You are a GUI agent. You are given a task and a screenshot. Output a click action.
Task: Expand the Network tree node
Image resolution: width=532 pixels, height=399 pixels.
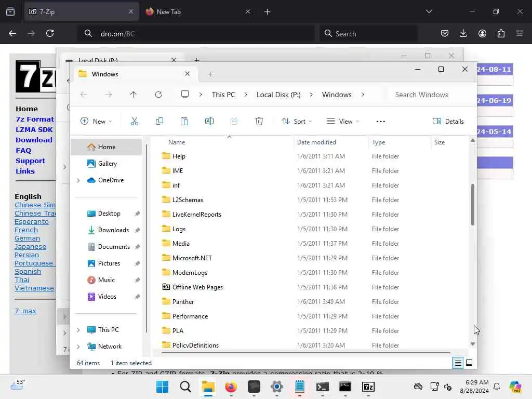click(78, 347)
